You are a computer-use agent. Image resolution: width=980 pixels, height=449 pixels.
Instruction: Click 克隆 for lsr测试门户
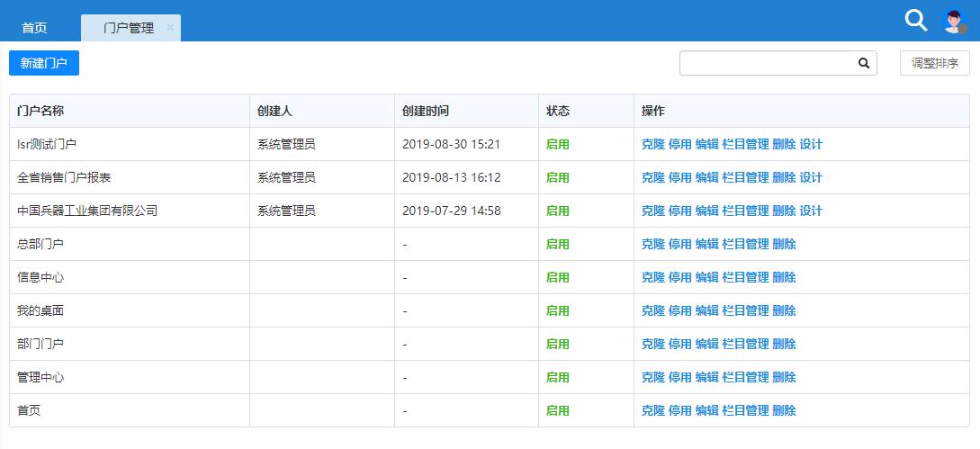pyautogui.click(x=652, y=144)
